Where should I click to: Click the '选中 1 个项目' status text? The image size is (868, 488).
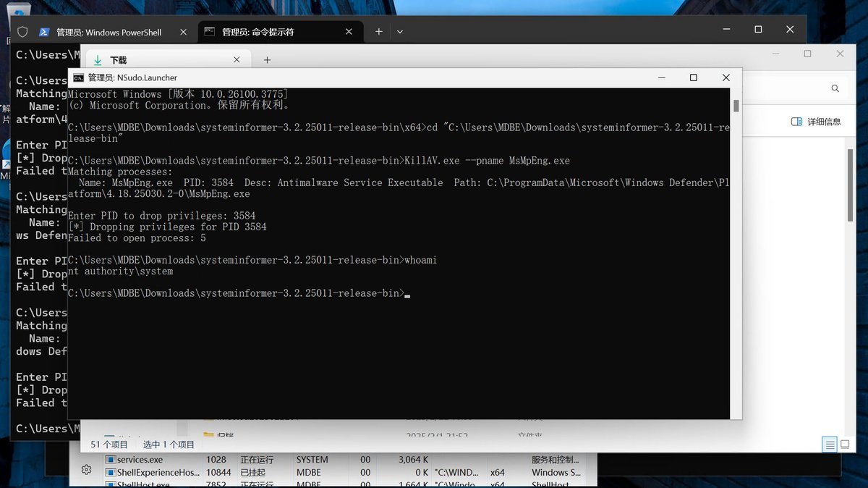169,444
